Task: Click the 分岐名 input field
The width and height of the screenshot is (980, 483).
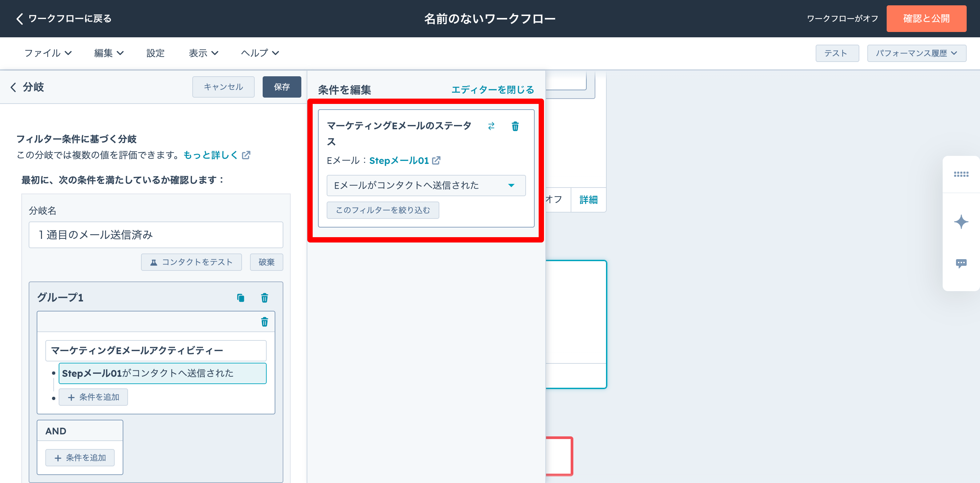Action: tap(156, 235)
